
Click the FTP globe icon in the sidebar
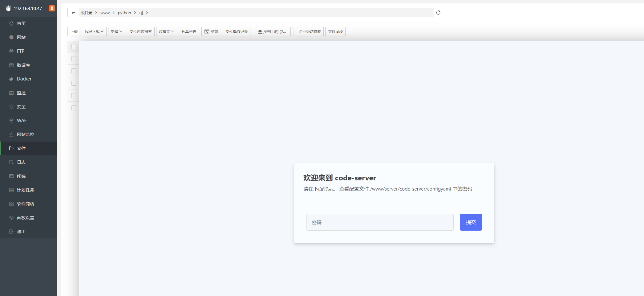[11, 51]
